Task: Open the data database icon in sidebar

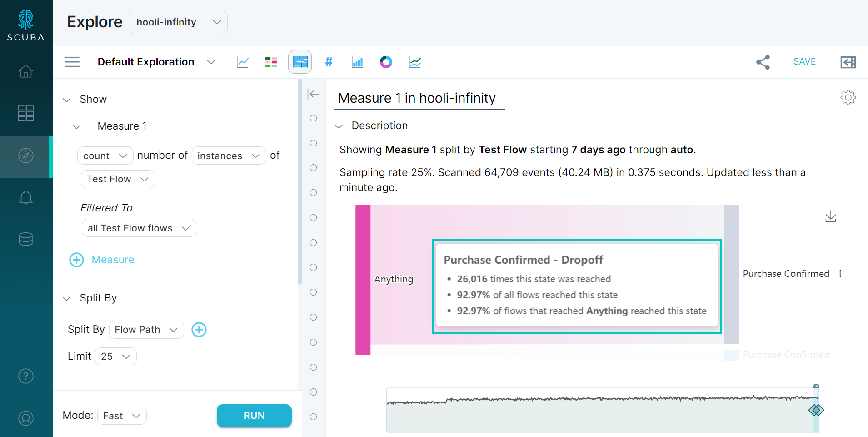Action: (x=26, y=239)
